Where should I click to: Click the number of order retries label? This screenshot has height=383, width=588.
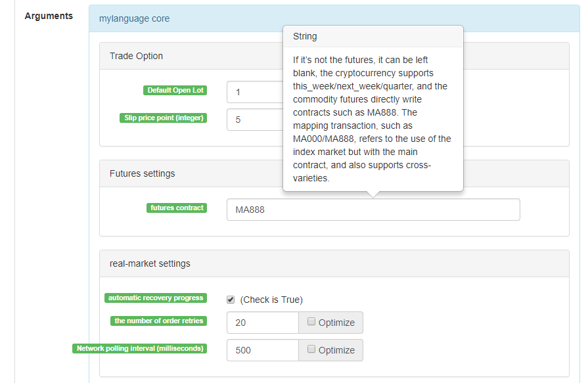click(159, 321)
